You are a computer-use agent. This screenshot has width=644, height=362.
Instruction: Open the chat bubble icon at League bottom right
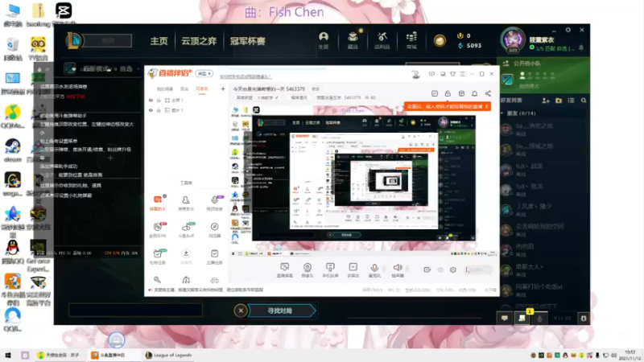pos(505,318)
